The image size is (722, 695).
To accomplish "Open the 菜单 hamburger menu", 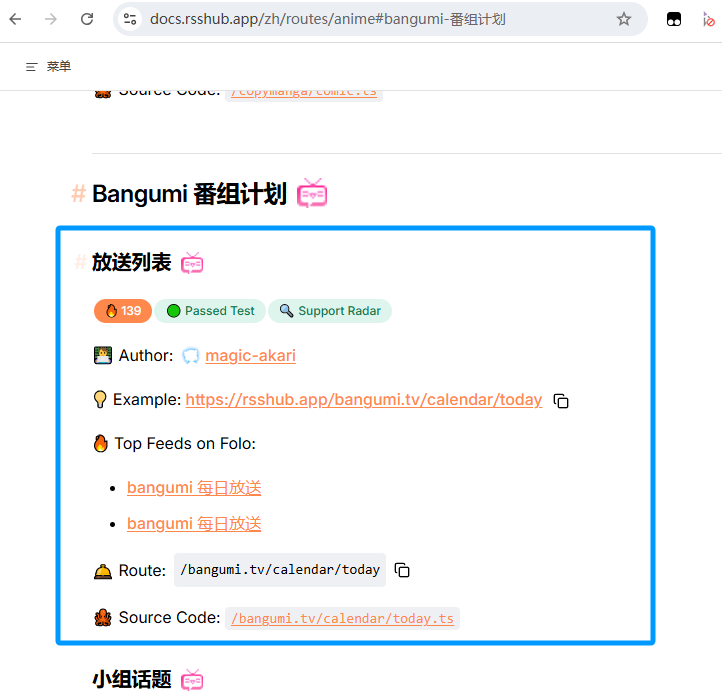I will (48, 66).
